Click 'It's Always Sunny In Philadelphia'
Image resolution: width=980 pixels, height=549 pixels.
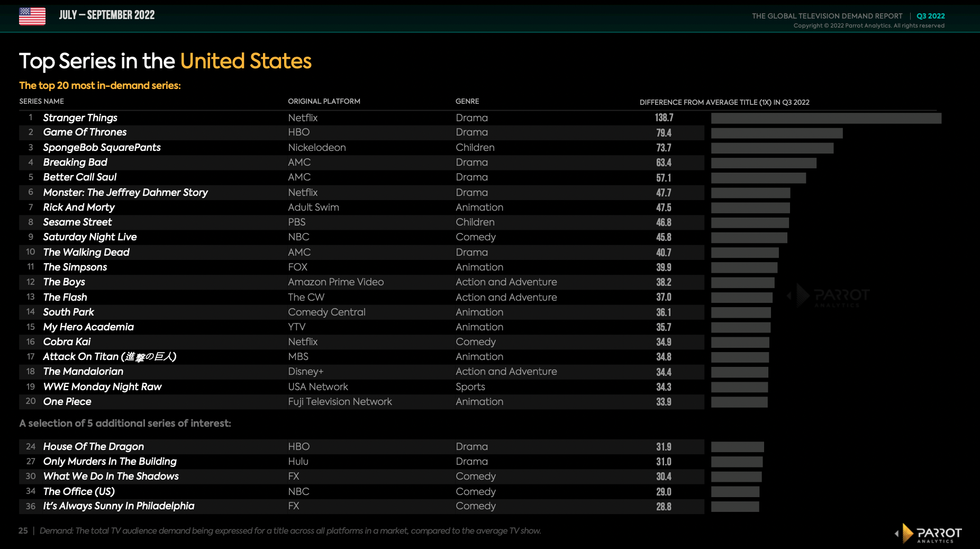tap(119, 506)
